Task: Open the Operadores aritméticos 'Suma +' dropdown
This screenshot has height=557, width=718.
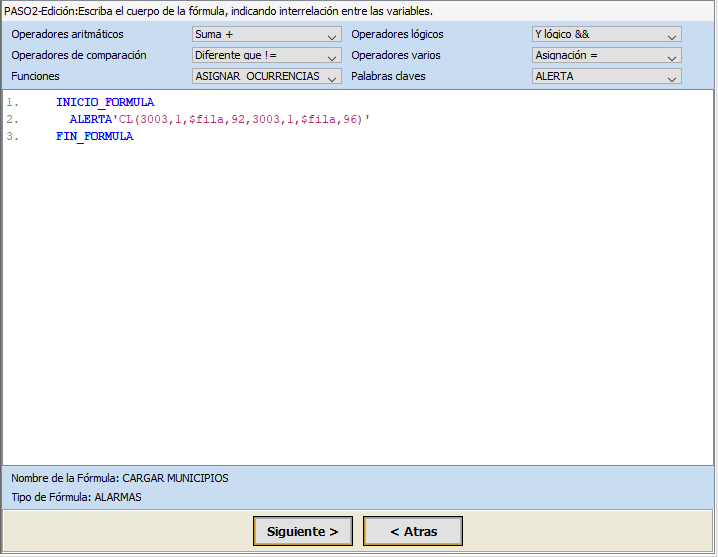Action: coord(266,35)
